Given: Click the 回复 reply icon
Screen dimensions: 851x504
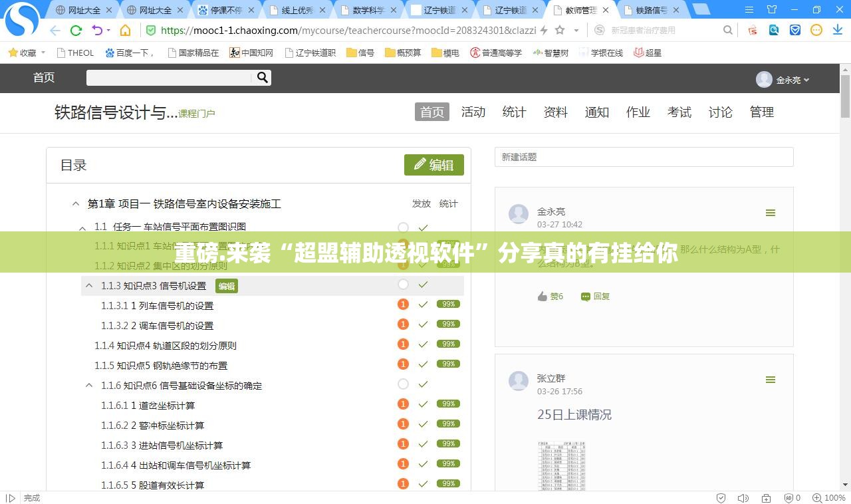Looking at the screenshot, I should pyautogui.click(x=585, y=297).
